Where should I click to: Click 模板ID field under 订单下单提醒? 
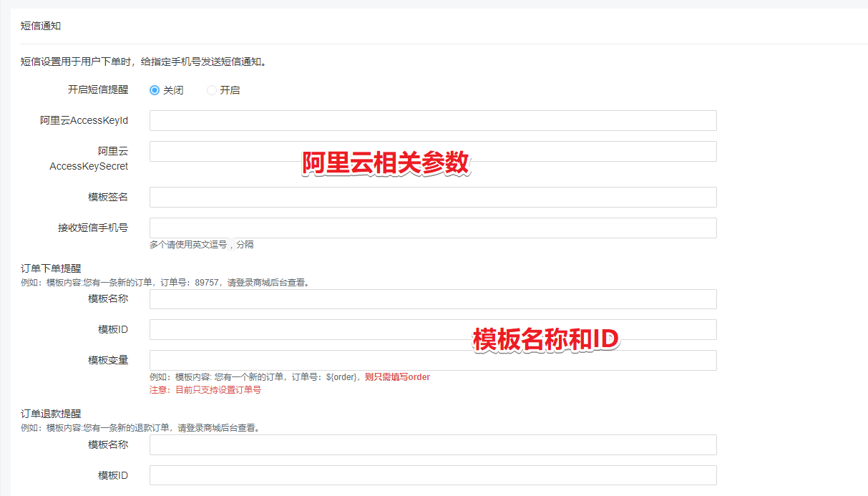coord(433,329)
